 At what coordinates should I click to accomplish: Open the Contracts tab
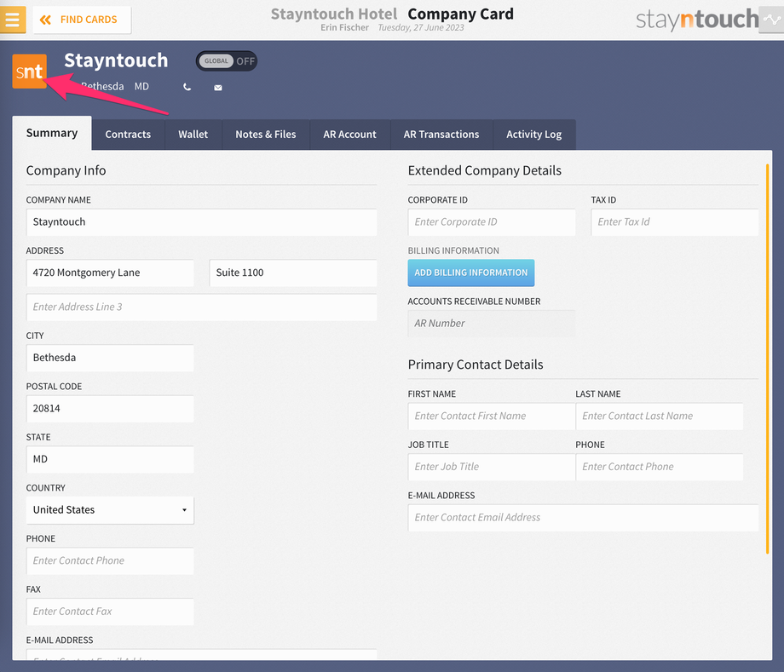[x=128, y=135]
